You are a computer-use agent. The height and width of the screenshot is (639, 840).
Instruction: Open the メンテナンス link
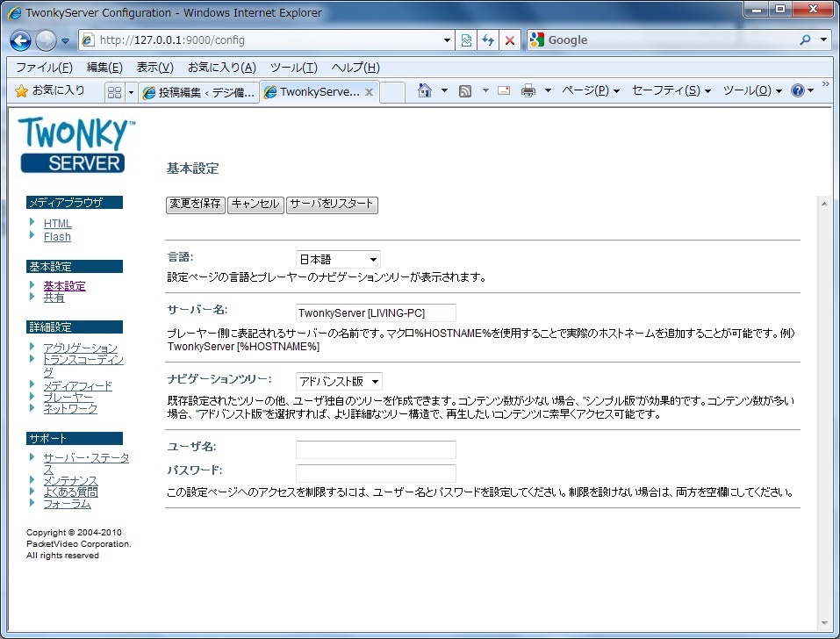click(x=71, y=481)
